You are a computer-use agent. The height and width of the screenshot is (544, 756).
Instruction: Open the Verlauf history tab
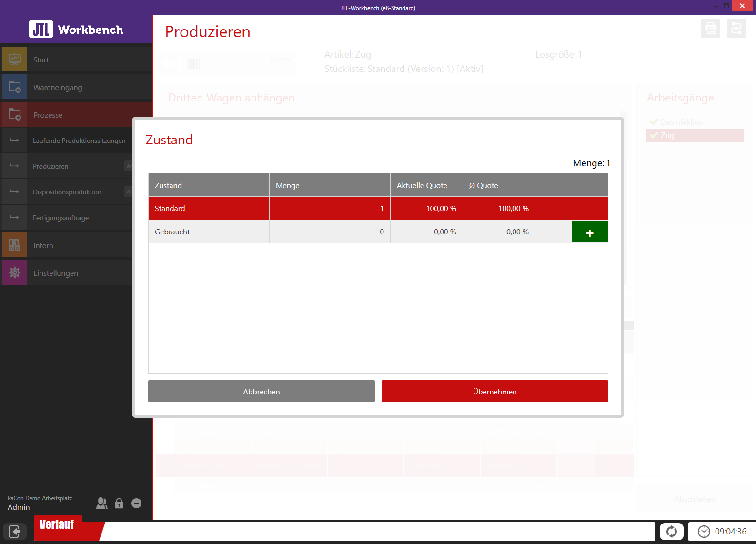57,524
